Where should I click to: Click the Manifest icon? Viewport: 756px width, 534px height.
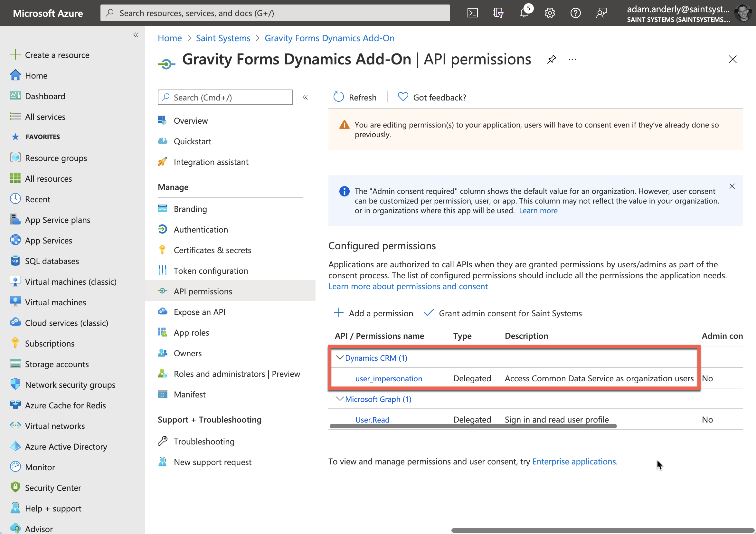(162, 394)
